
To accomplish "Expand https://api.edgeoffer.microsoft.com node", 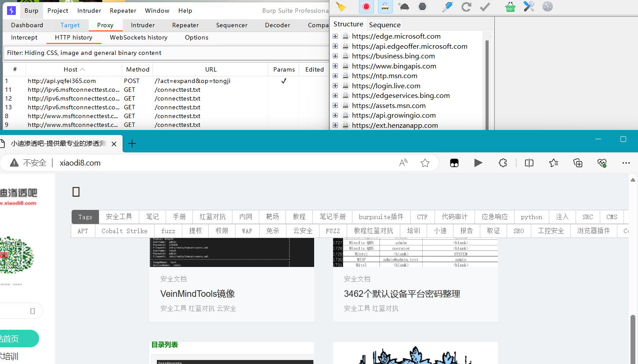I will click(335, 46).
